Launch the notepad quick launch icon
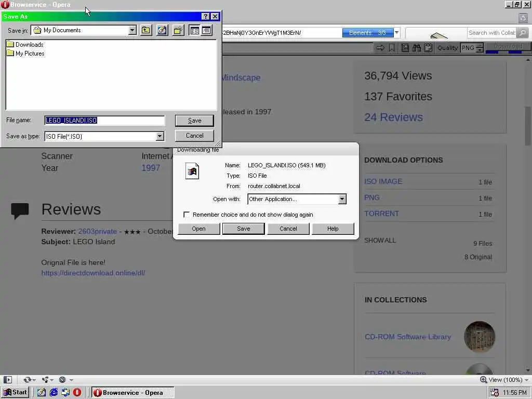Viewport: 532px width, 399px height. point(42,392)
